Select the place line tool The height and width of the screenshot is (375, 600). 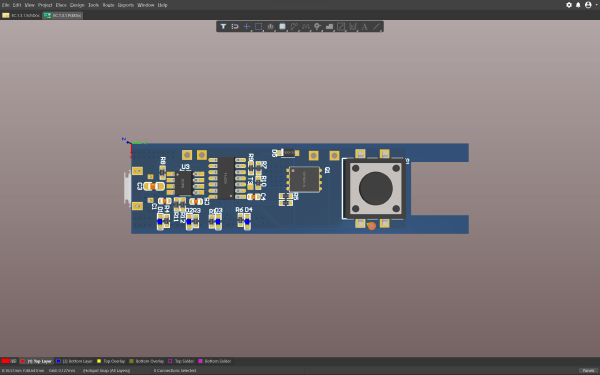point(377,26)
